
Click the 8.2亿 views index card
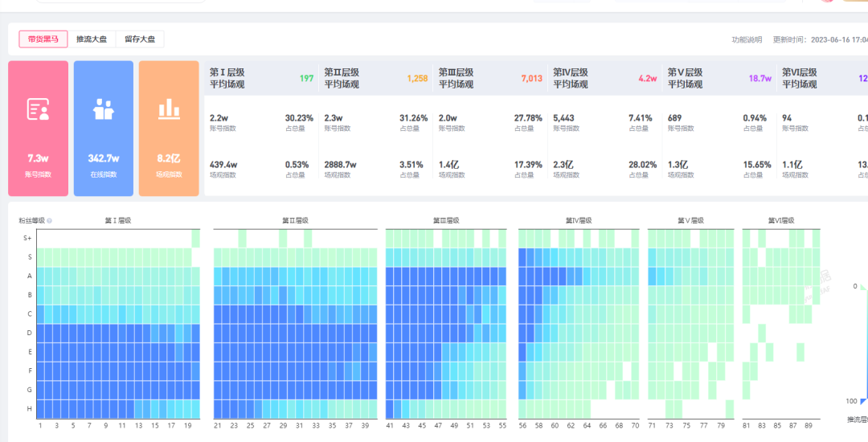pyautogui.click(x=169, y=129)
